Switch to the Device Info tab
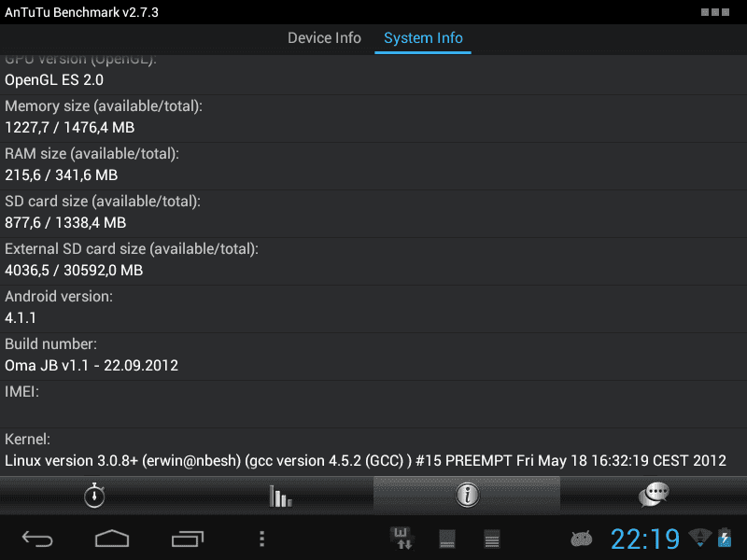Viewport: 747px width, 560px height. pyautogui.click(x=324, y=38)
